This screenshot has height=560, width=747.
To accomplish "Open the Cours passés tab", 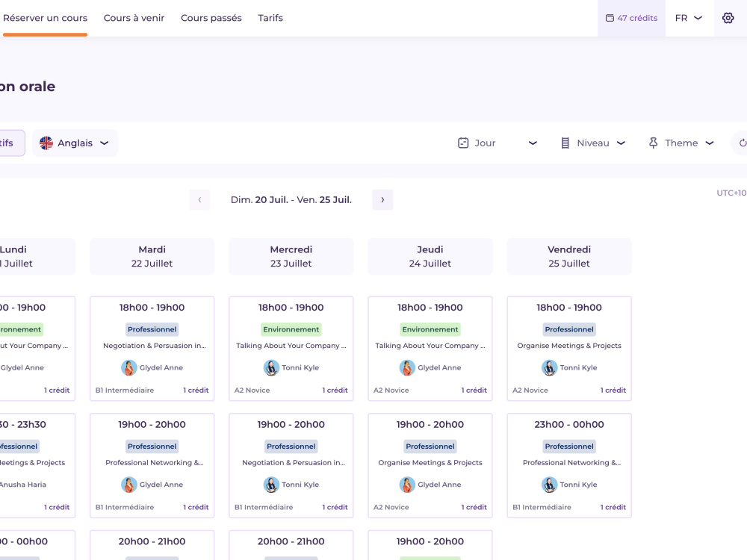I will [x=211, y=18].
